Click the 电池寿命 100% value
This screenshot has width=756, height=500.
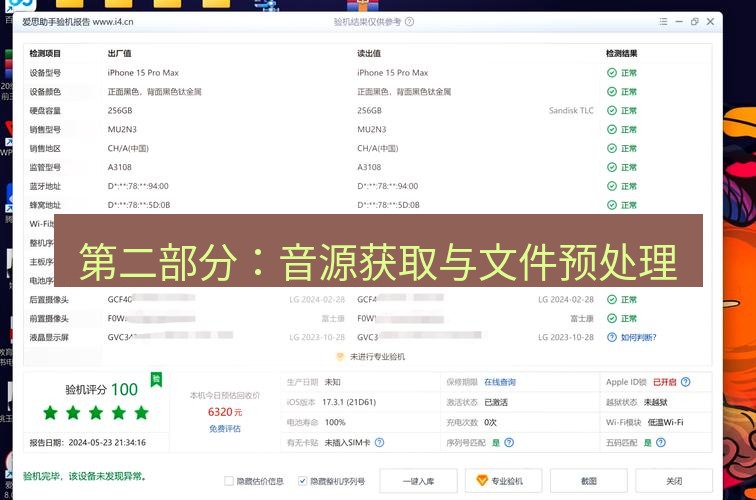coord(335,422)
